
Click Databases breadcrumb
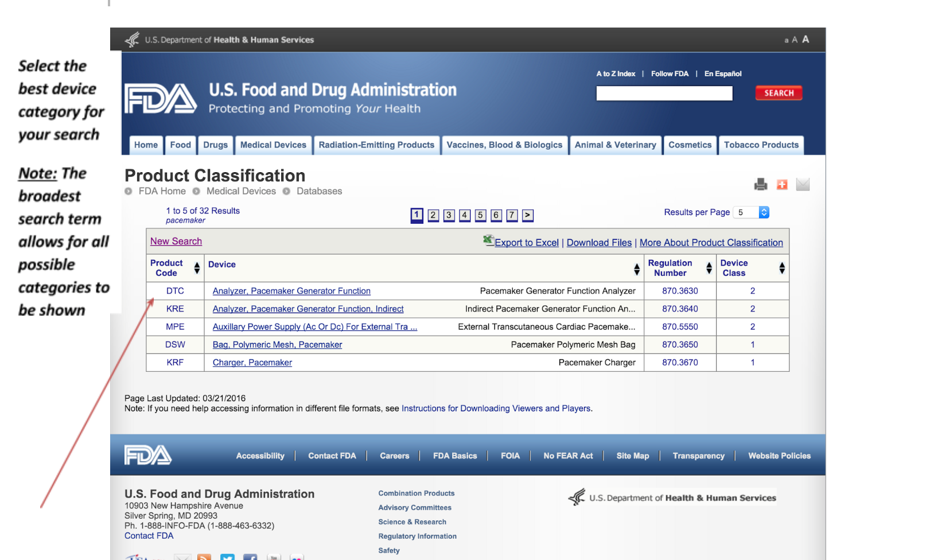pos(319,191)
